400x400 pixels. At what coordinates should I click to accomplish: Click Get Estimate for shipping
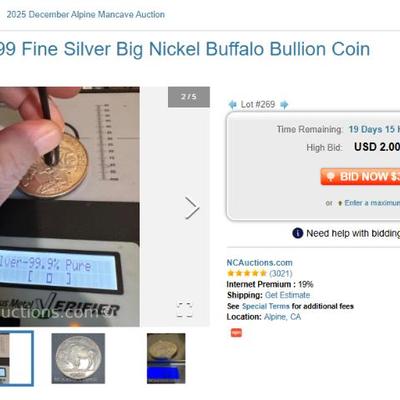(287, 295)
